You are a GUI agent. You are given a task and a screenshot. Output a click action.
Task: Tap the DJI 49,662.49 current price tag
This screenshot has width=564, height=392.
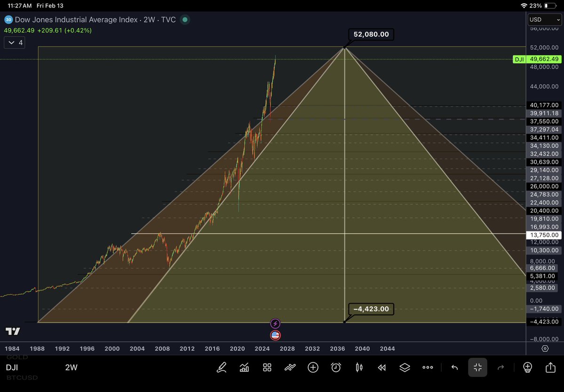537,59
